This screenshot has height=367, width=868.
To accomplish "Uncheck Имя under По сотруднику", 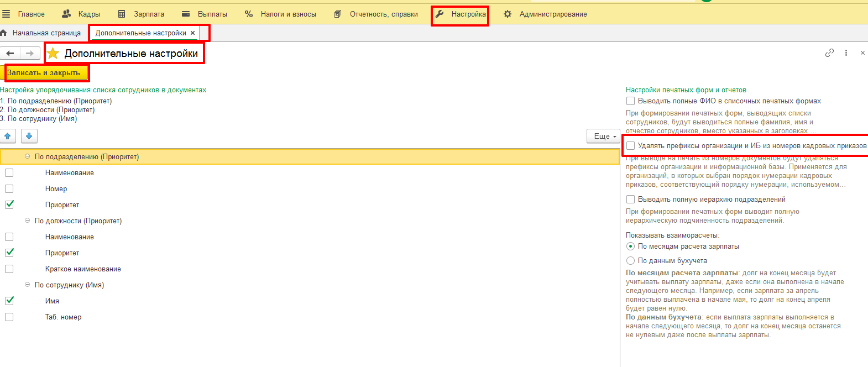I will [9, 301].
